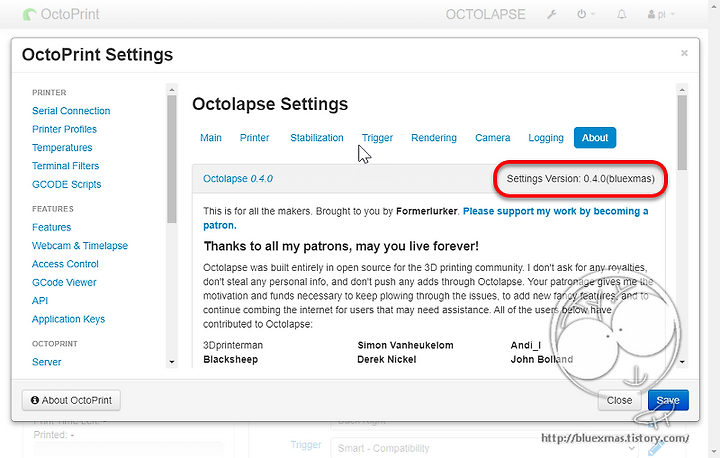Select the About tab
Image resolution: width=720 pixels, height=458 pixels.
(x=595, y=138)
